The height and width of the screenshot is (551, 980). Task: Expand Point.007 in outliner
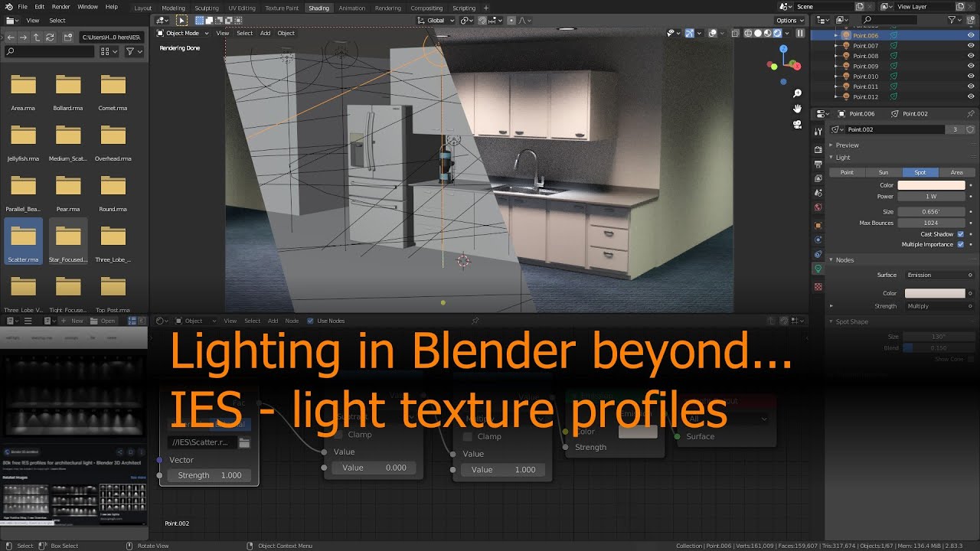coord(837,46)
